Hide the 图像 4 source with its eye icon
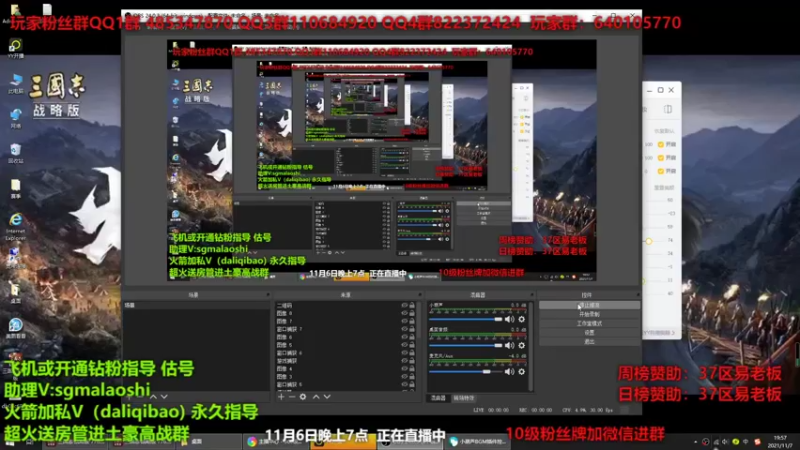 click(404, 369)
